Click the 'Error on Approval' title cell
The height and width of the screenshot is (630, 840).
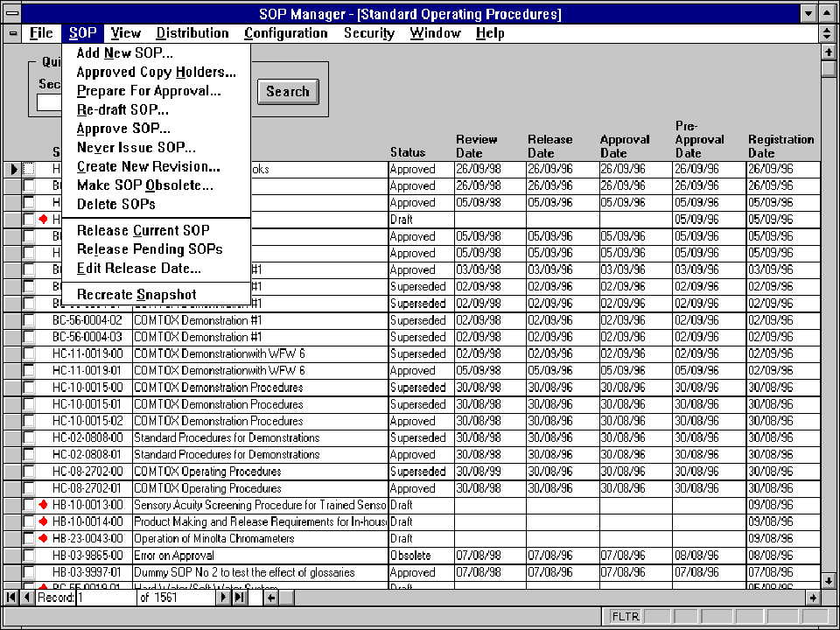coord(261,556)
